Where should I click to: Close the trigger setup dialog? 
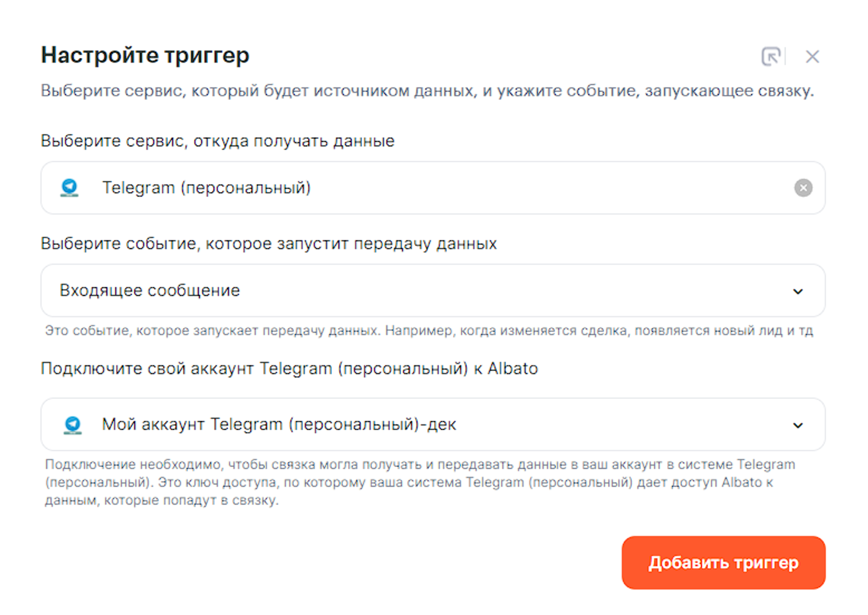pos(812,56)
